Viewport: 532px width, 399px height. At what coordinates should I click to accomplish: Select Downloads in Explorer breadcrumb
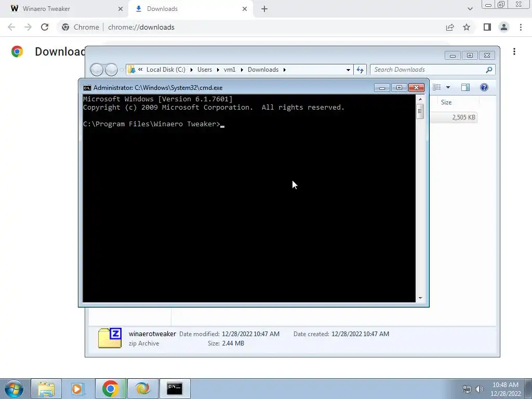[263, 70]
